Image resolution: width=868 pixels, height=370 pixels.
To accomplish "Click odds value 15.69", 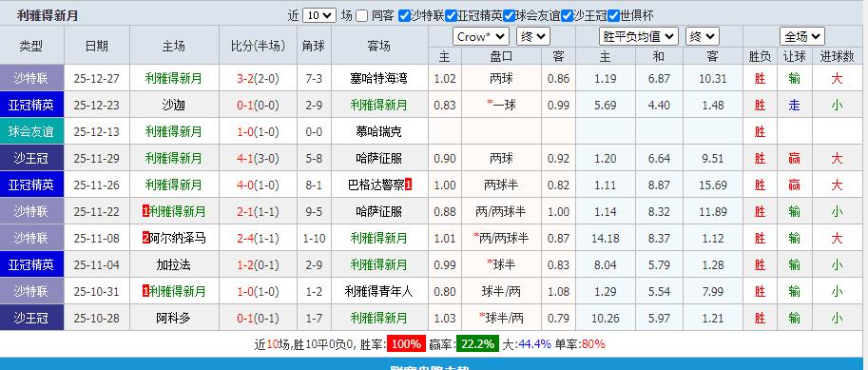I will tap(713, 185).
